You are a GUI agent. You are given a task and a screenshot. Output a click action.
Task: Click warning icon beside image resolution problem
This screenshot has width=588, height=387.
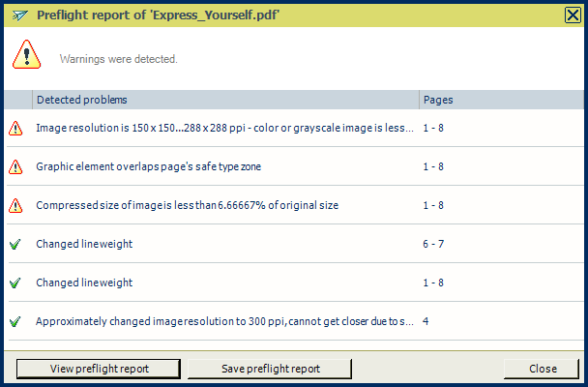click(x=15, y=128)
